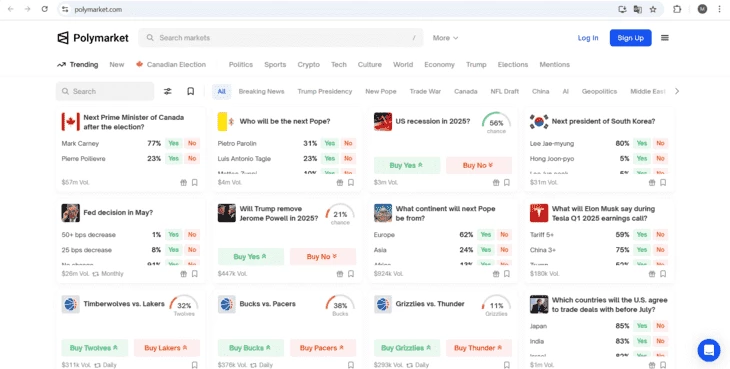
Task: Click the Log In link
Action: 588,38
